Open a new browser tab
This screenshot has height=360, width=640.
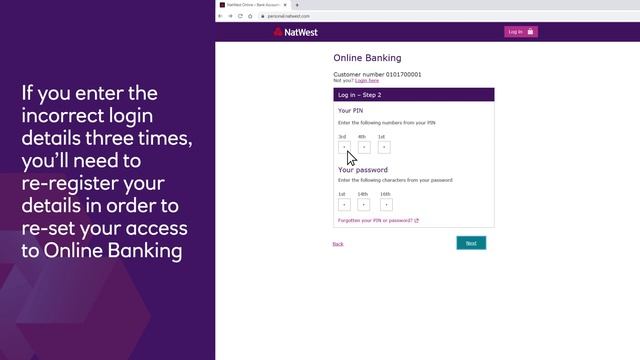point(297,5)
